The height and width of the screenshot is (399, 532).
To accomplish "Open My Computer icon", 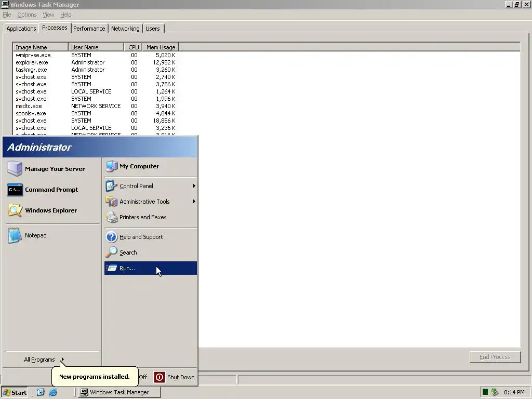I will (x=111, y=166).
